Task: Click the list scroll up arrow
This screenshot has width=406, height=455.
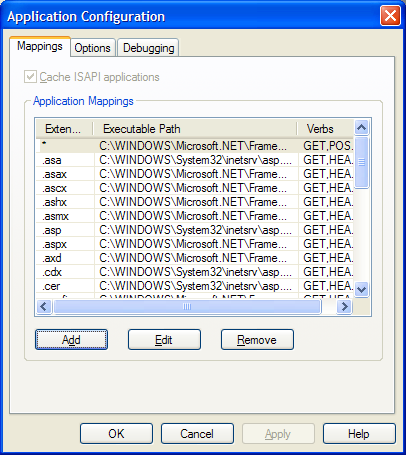Action: coord(361,127)
